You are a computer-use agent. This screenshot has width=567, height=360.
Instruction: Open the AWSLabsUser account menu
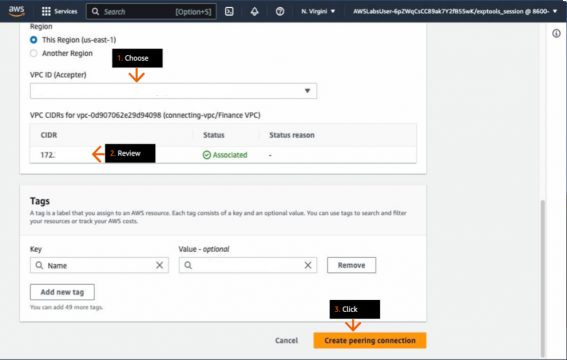pyautogui.click(x=455, y=11)
